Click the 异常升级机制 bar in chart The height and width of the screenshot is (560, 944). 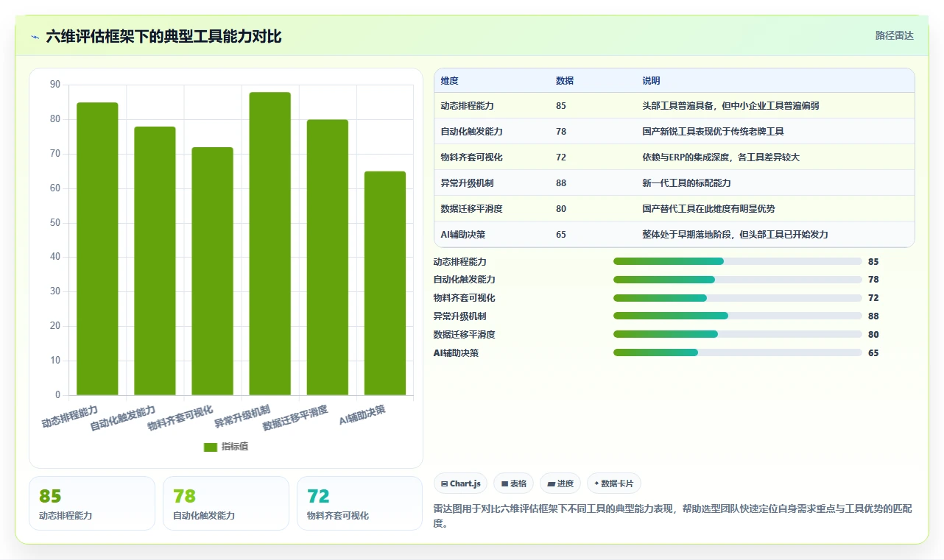(270, 244)
